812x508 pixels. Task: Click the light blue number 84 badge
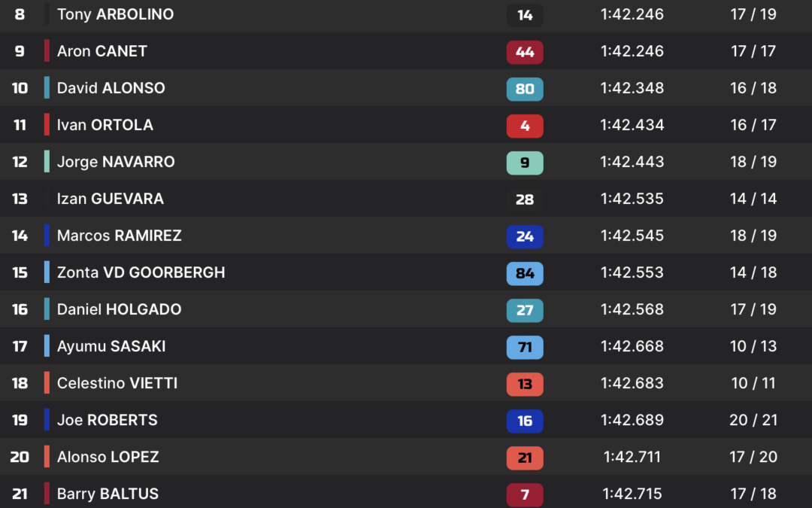[x=525, y=273]
